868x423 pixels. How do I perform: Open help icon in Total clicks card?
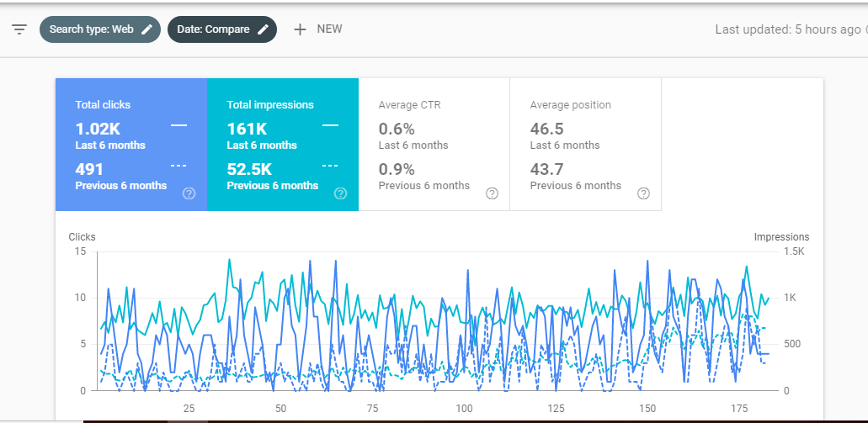pyautogui.click(x=189, y=193)
